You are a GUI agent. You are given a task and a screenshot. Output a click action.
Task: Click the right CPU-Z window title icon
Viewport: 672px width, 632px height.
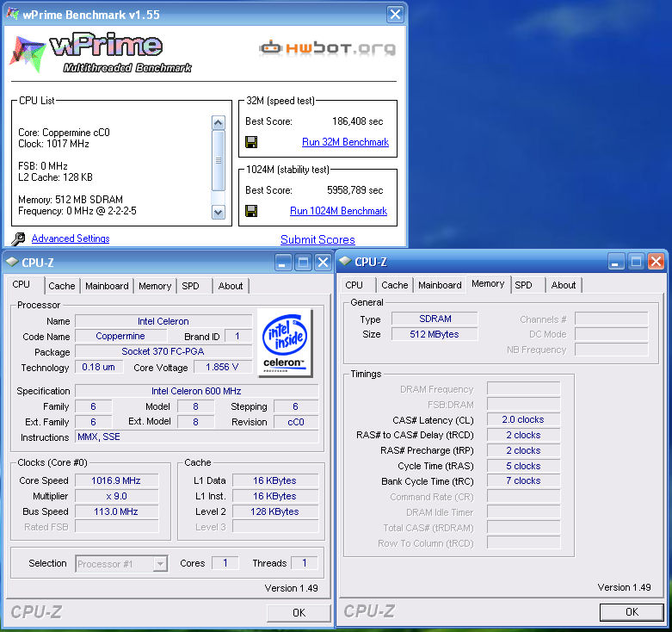click(345, 261)
